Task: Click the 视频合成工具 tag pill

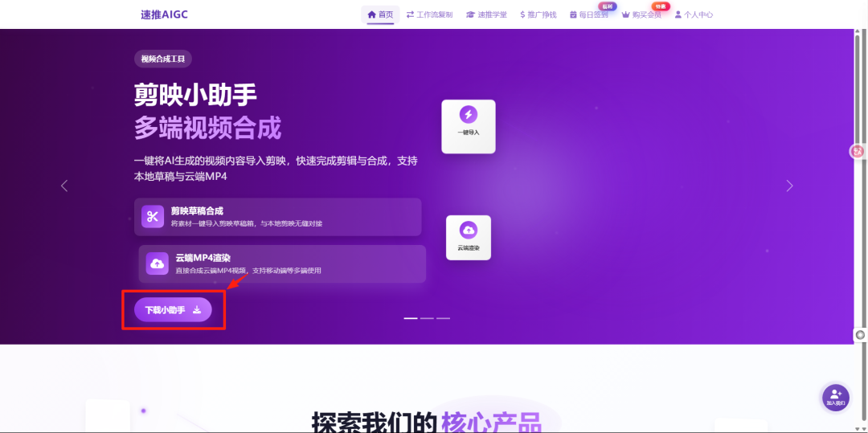Action: click(162, 59)
